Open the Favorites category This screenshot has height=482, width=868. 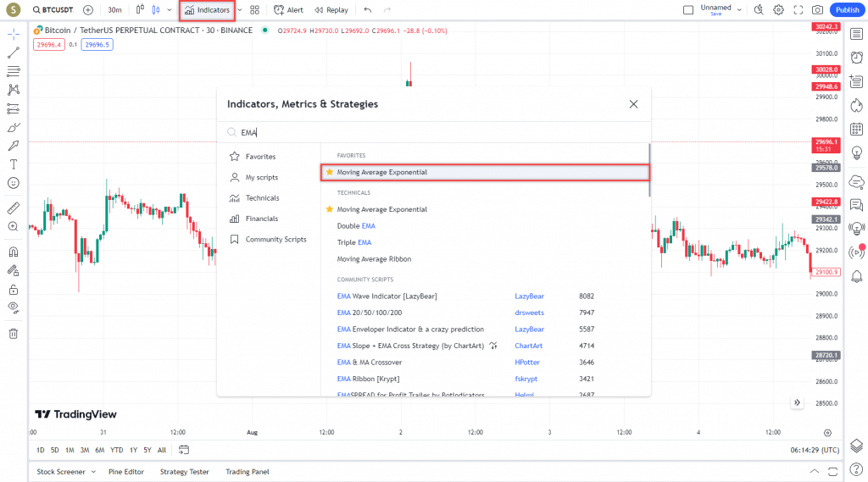(253, 157)
